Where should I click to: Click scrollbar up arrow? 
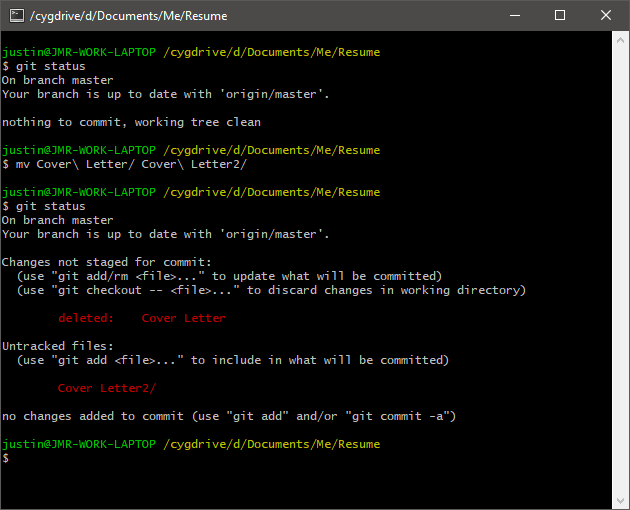tap(620, 40)
